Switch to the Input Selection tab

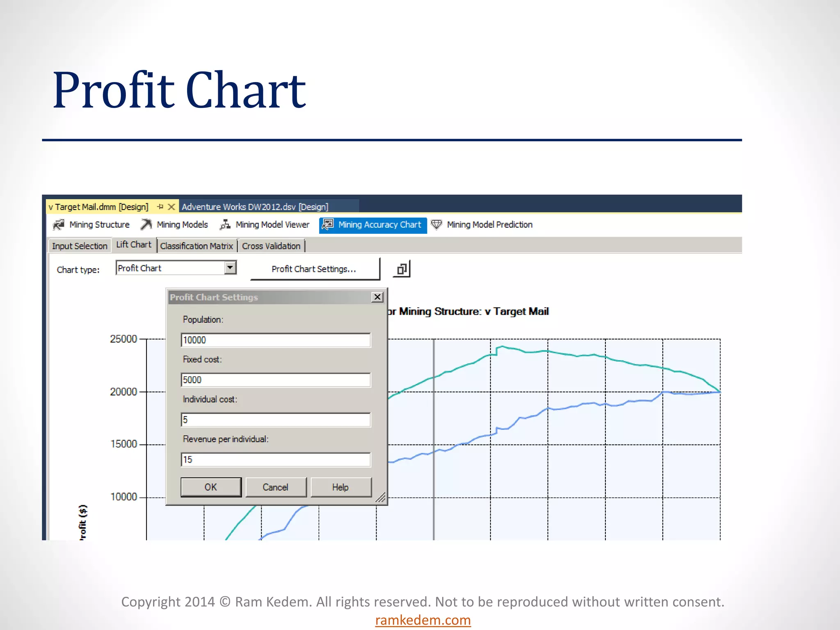coord(80,246)
